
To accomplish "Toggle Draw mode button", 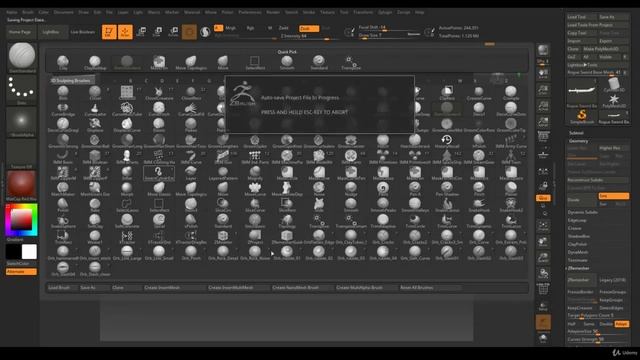I will point(125,32).
